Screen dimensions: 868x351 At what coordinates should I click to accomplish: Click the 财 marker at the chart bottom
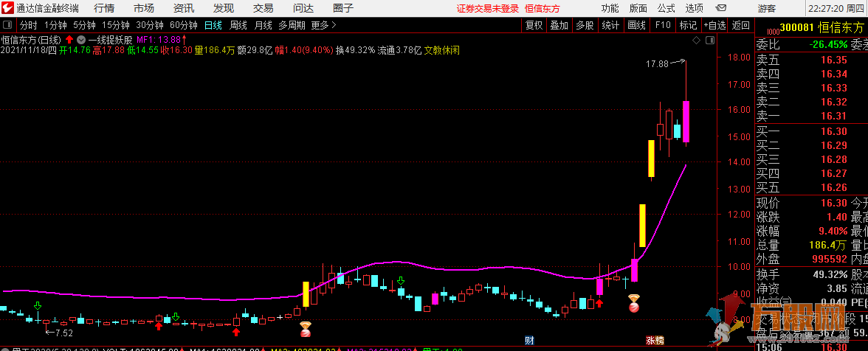(x=529, y=341)
